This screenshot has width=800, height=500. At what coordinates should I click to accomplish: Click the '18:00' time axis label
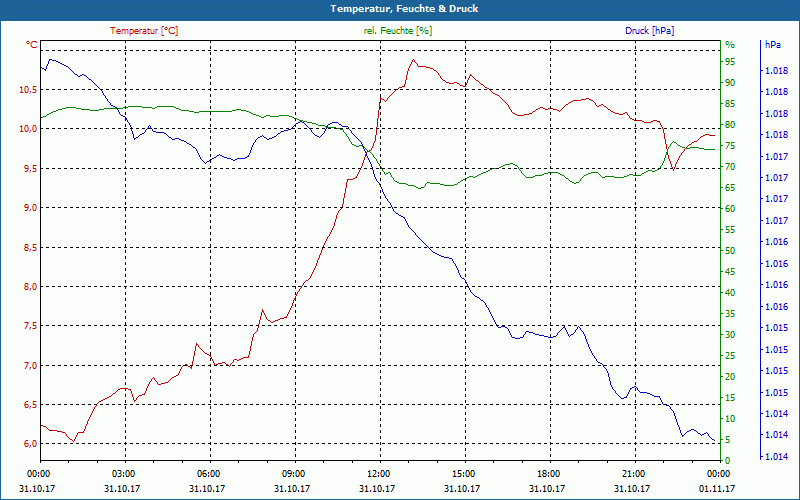coord(548,473)
